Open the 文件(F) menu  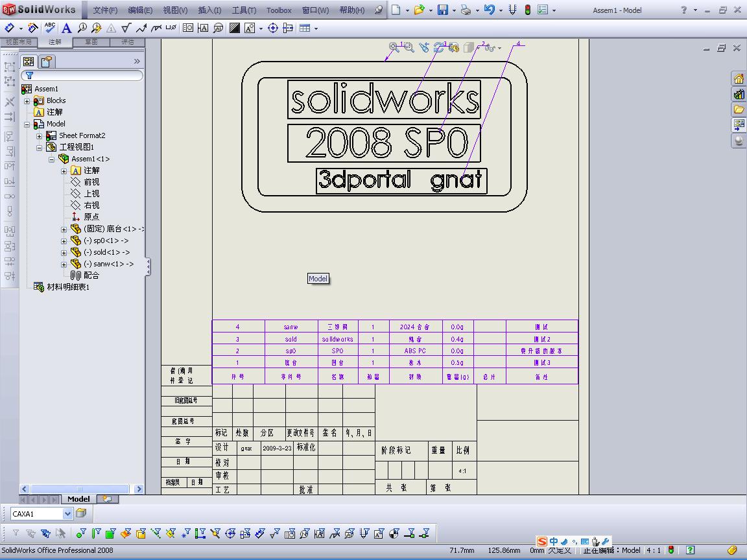[105, 10]
